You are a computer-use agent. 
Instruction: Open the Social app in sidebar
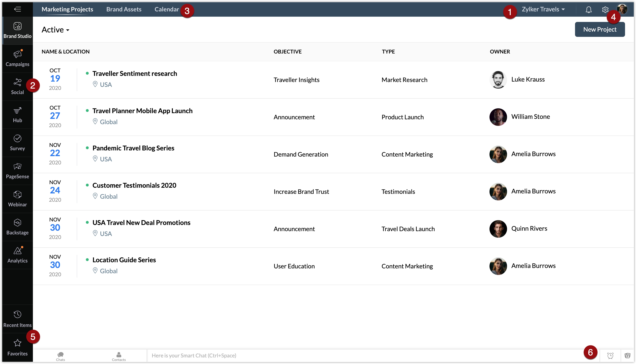point(17,86)
